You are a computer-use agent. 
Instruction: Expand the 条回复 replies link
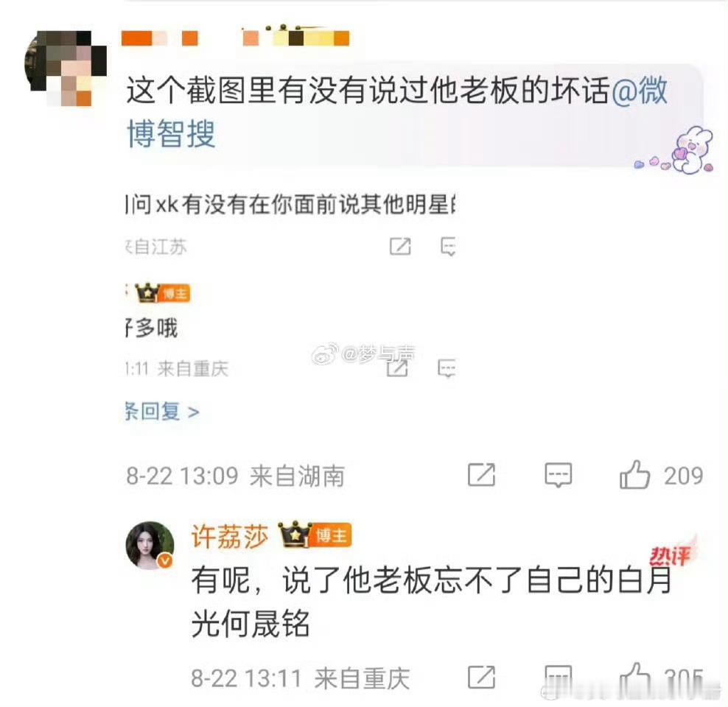click(162, 412)
